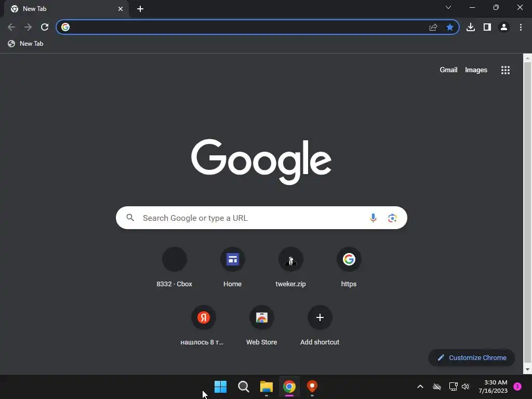Click the magnifier icon in the search box
The height and width of the screenshot is (399, 532).
pos(130,218)
